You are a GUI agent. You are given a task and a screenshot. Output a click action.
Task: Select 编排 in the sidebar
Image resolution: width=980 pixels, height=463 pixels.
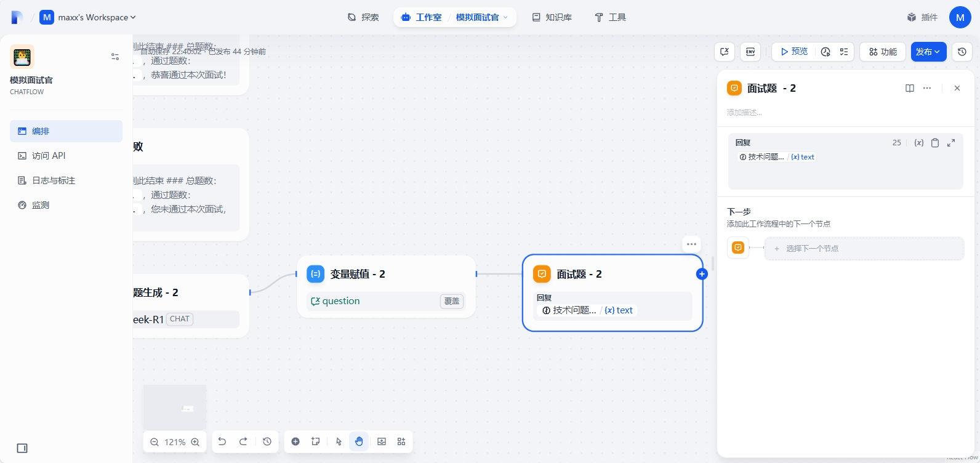pyautogui.click(x=66, y=131)
